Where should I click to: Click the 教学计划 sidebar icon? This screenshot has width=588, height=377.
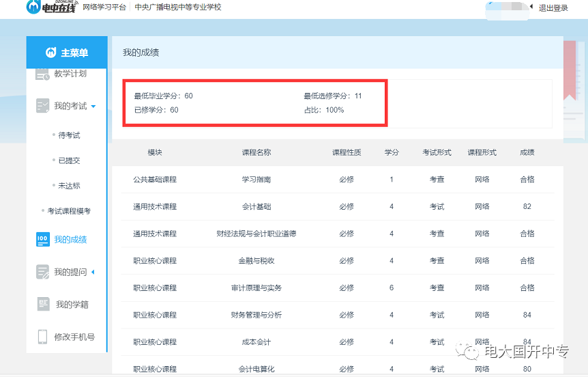coord(42,74)
